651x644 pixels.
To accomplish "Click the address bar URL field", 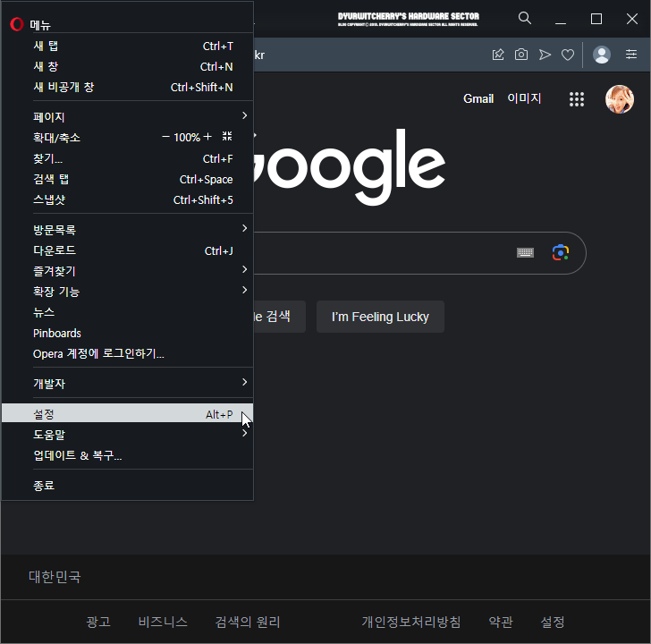I will click(x=369, y=55).
